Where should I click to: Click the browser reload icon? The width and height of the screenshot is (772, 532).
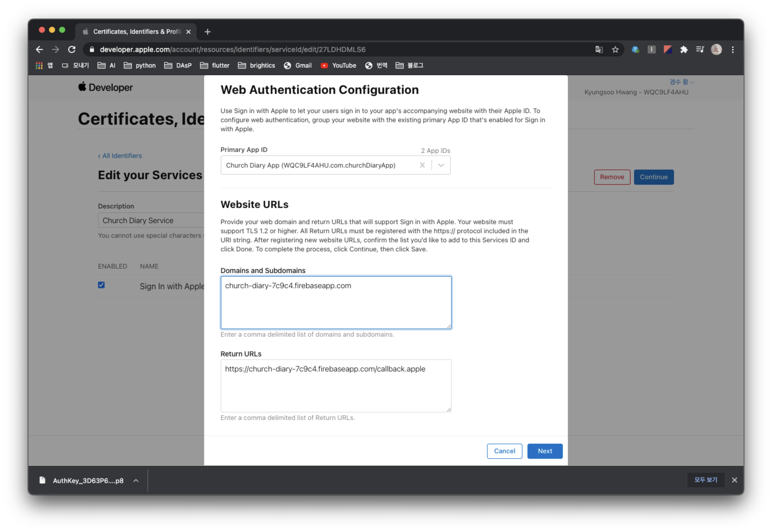coord(72,50)
